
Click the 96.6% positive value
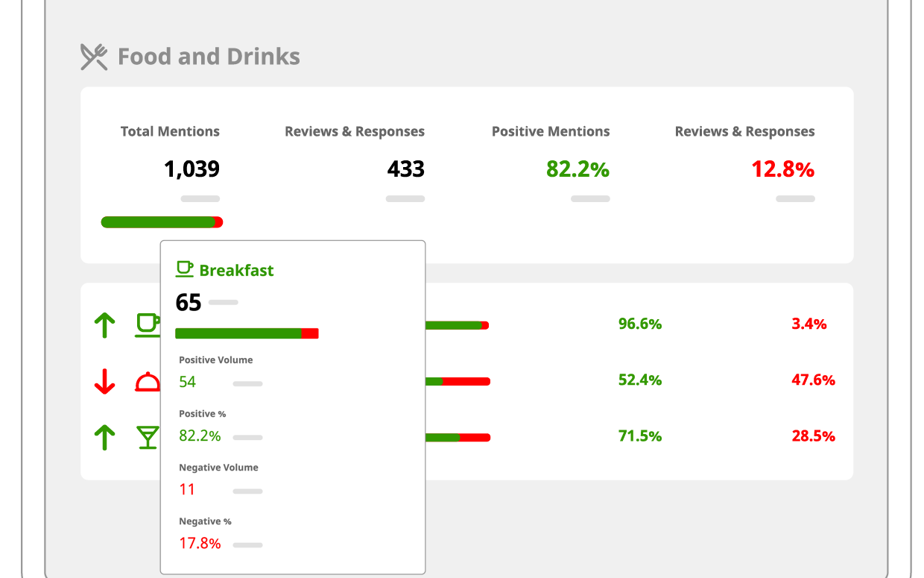(640, 324)
